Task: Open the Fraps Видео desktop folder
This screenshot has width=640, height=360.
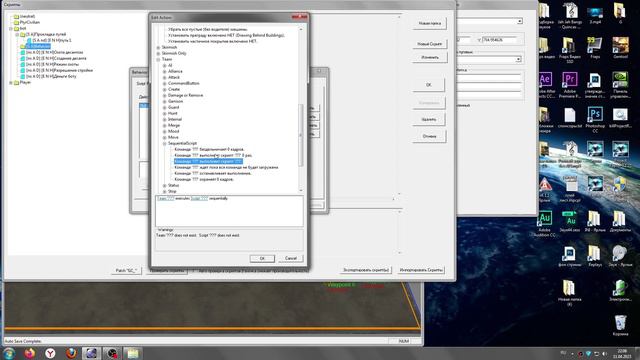Action: tap(569, 50)
